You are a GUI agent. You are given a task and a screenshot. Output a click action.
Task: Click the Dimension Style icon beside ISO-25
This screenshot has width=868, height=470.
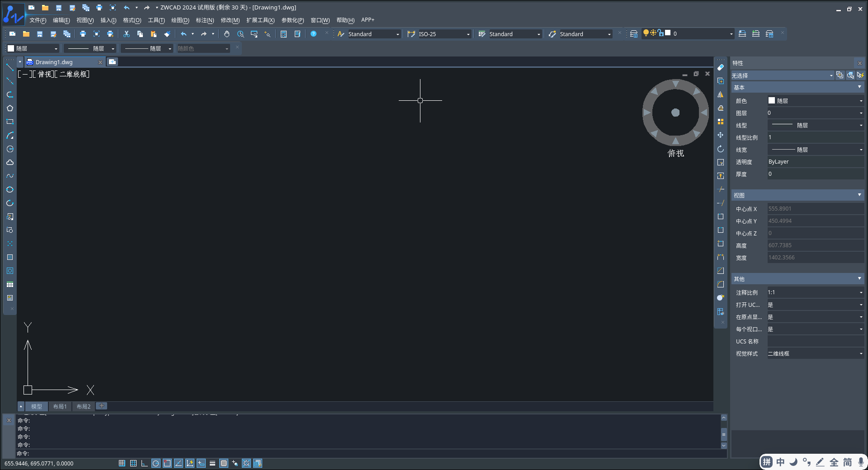pyautogui.click(x=411, y=34)
